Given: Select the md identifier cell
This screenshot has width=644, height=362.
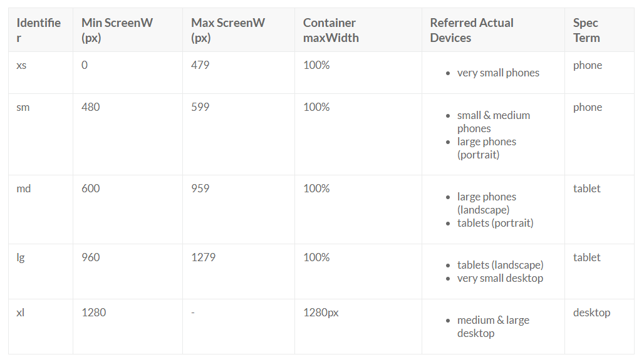Looking at the screenshot, I should tap(23, 189).
